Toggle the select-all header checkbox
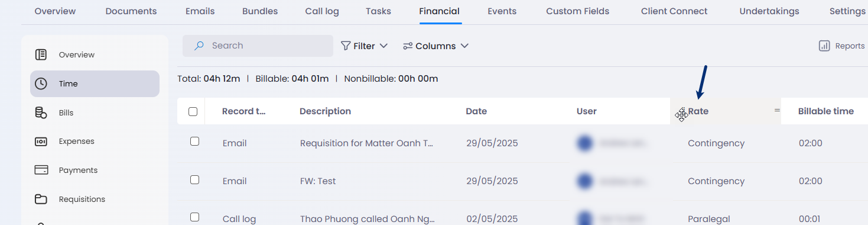This screenshot has height=225, width=868. 193,111
